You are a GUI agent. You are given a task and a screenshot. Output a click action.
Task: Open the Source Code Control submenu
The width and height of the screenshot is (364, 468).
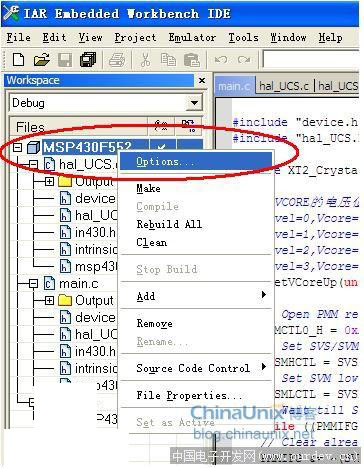click(x=196, y=368)
